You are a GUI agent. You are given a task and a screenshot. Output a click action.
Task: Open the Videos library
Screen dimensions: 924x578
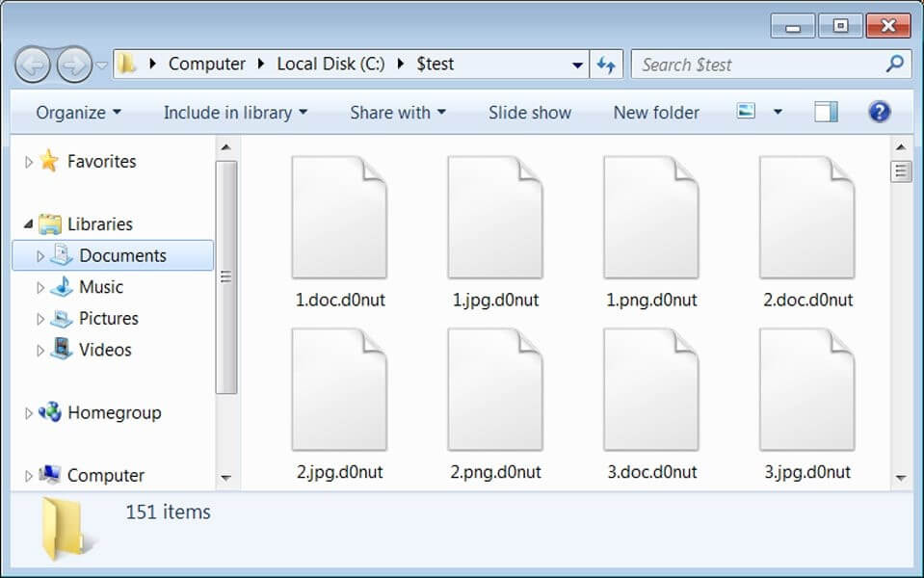pos(105,350)
